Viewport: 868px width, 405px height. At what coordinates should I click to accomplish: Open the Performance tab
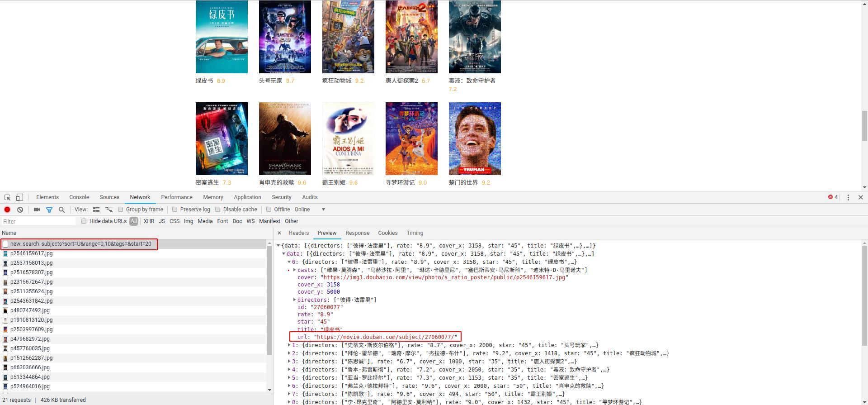pyautogui.click(x=177, y=197)
